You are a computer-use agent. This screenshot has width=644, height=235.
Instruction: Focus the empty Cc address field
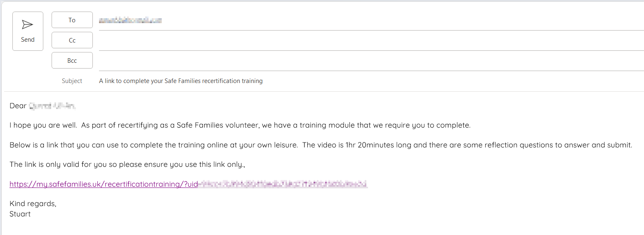(x=367, y=41)
